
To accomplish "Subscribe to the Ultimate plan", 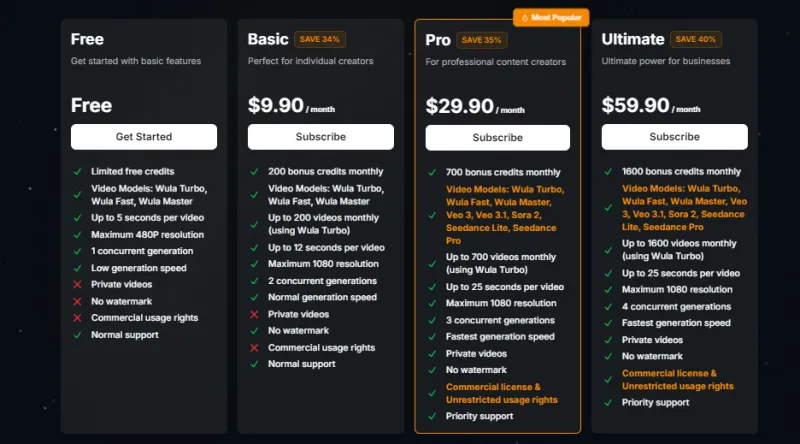I will tap(674, 137).
